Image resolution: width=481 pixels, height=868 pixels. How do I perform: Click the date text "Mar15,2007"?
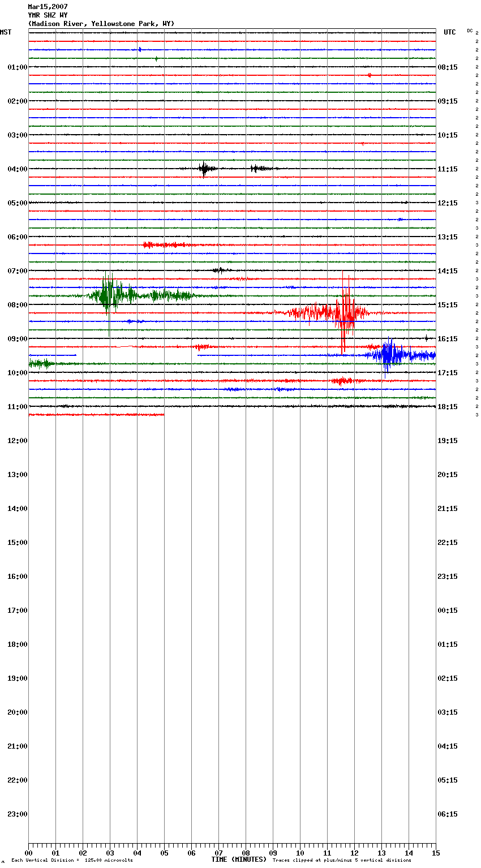coord(48,7)
